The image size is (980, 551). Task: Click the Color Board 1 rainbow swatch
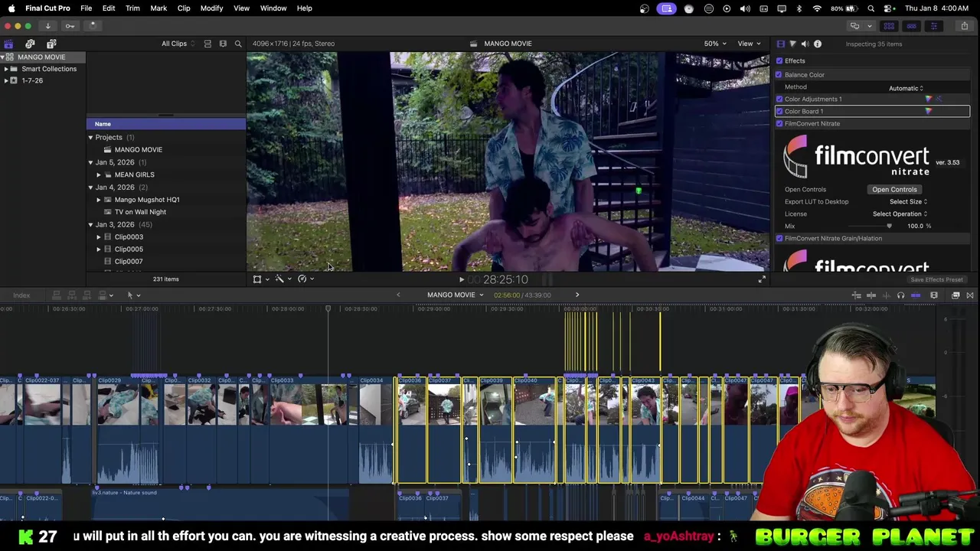[929, 111]
